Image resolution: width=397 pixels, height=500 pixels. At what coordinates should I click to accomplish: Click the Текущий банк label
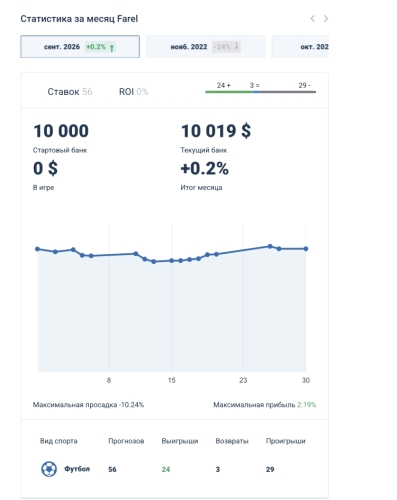click(x=204, y=150)
